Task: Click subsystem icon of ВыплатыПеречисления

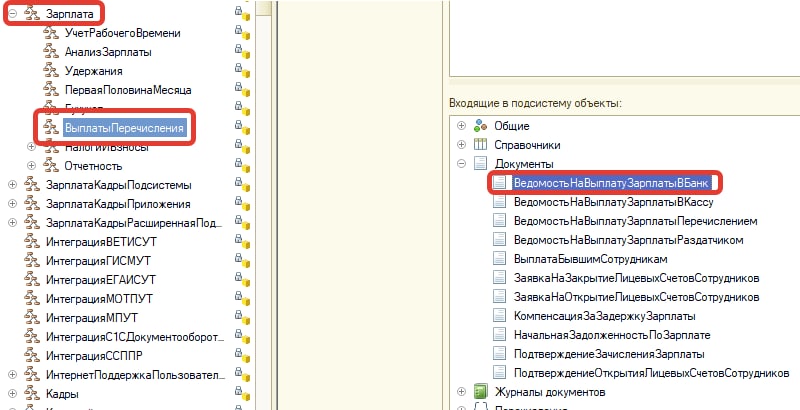Action: [51, 127]
